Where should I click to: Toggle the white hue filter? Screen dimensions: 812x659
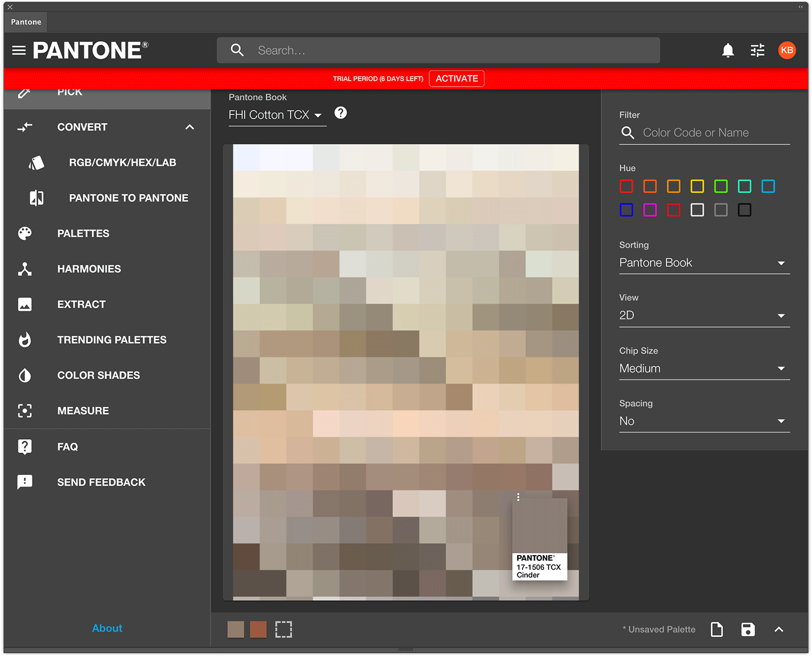pos(697,210)
